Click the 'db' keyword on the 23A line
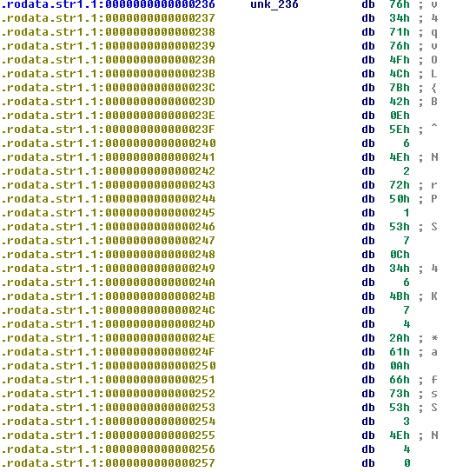 tap(368, 60)
